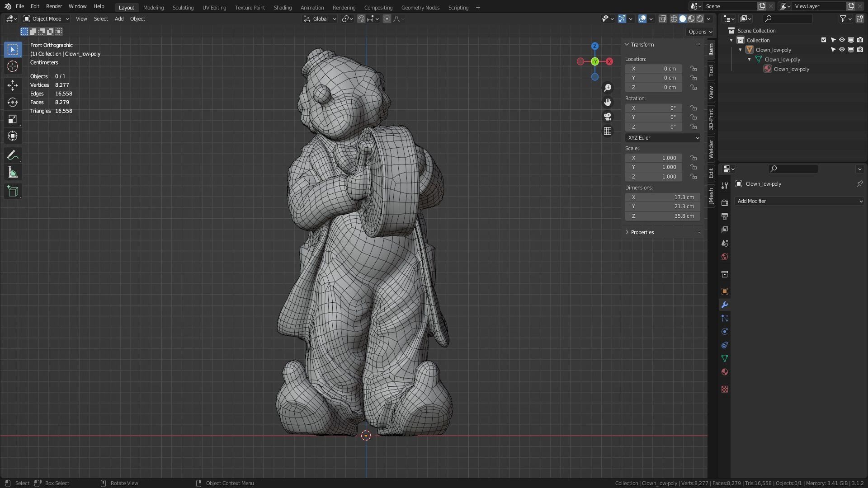868x488 pixels.
Task: Click the Rotation Y value field
Action: pos(654,117)
